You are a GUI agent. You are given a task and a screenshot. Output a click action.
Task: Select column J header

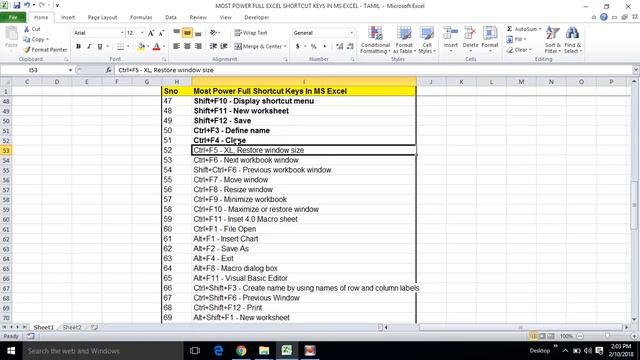[431, 82]
